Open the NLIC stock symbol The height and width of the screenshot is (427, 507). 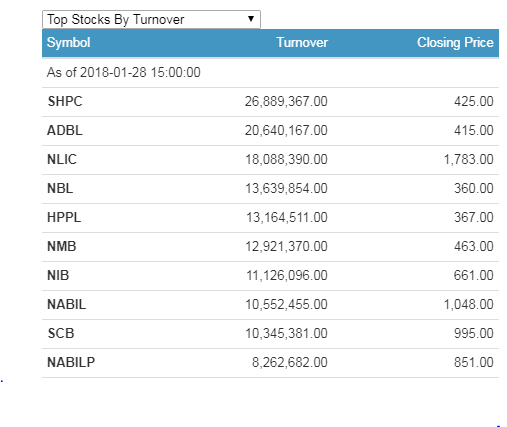[x=62, y=159]
